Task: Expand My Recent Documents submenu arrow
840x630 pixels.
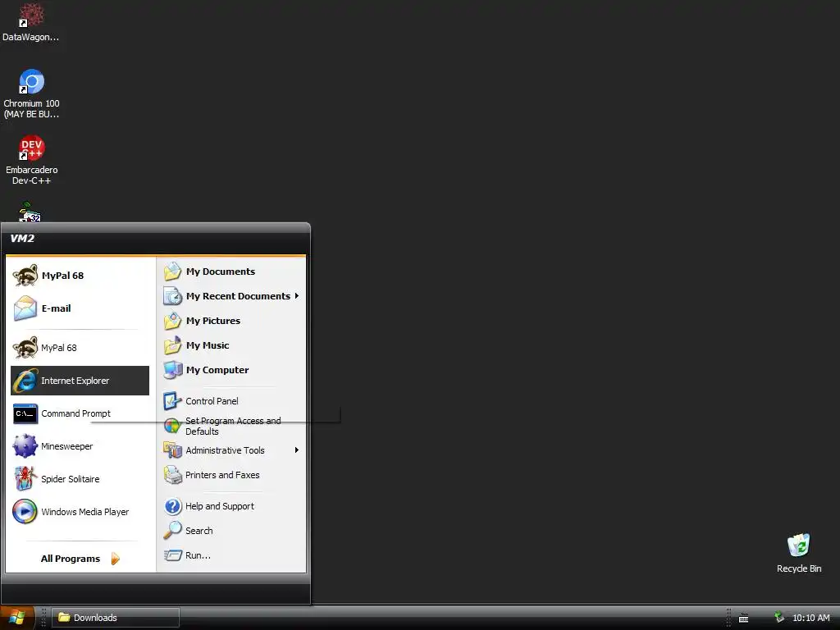Action: 296,295
